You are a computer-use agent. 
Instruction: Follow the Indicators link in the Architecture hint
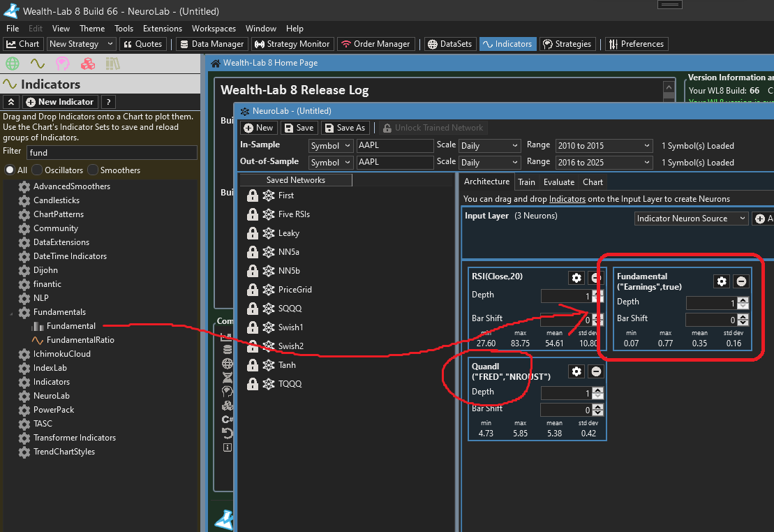tap(567, 199)
